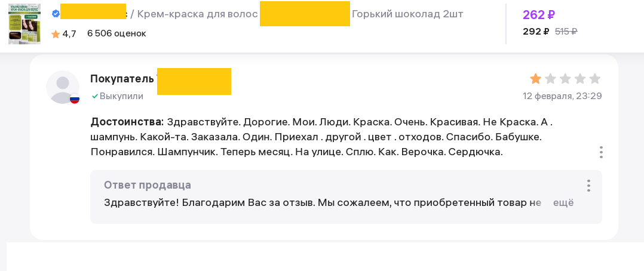Expand seller reply with "ещё"
This screenshot has width=644, height=271.
point(563,202)
